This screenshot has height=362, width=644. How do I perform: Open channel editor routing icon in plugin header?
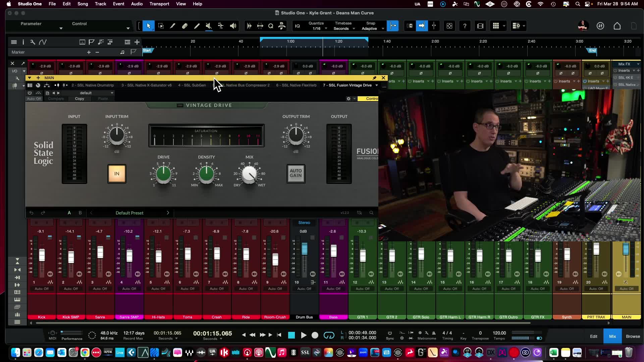47,85
